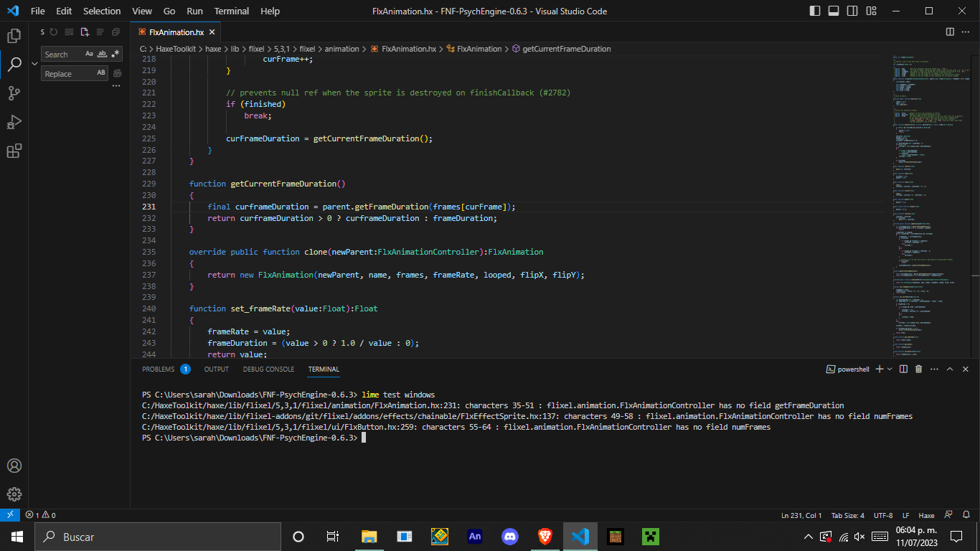The image size is (980, 551).
Task: Click Replace All button beside Replace field
Action: tap(117, 73)
